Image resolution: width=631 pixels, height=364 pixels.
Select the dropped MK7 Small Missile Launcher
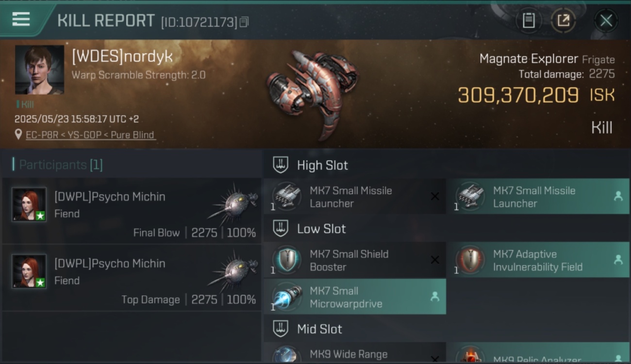point(538,197)
